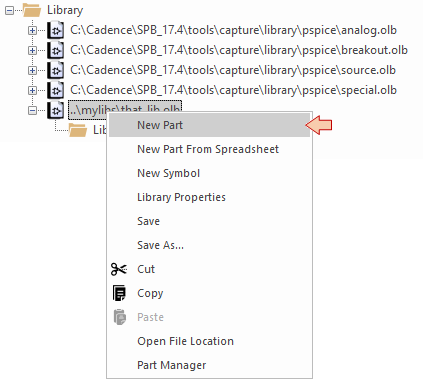Click the breakout.olb library file icon

pyautogui.click(x=55, y=50)
